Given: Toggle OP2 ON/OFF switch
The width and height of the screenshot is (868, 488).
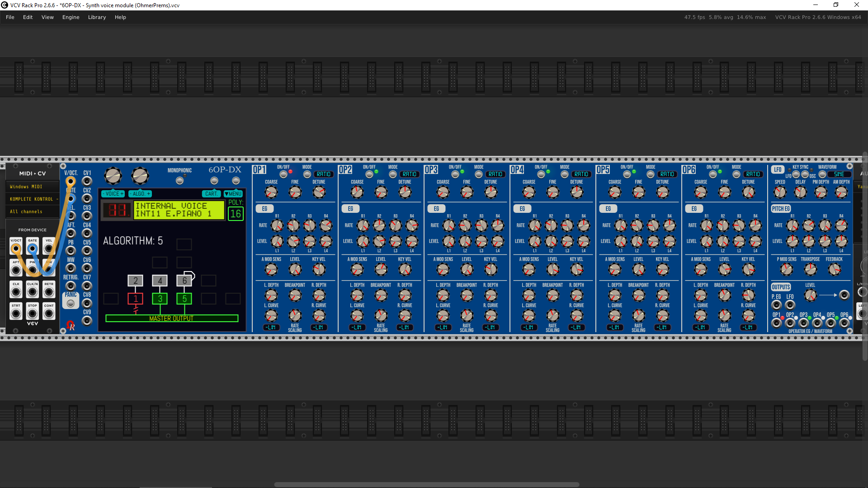Looking at the screenshot, I should tap(369, 174).
